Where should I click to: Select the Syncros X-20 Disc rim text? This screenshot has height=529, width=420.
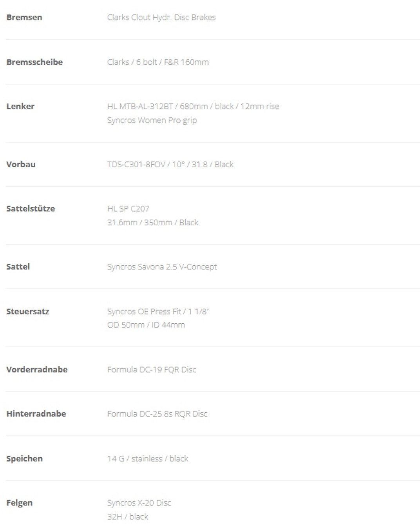pos(139,503)
